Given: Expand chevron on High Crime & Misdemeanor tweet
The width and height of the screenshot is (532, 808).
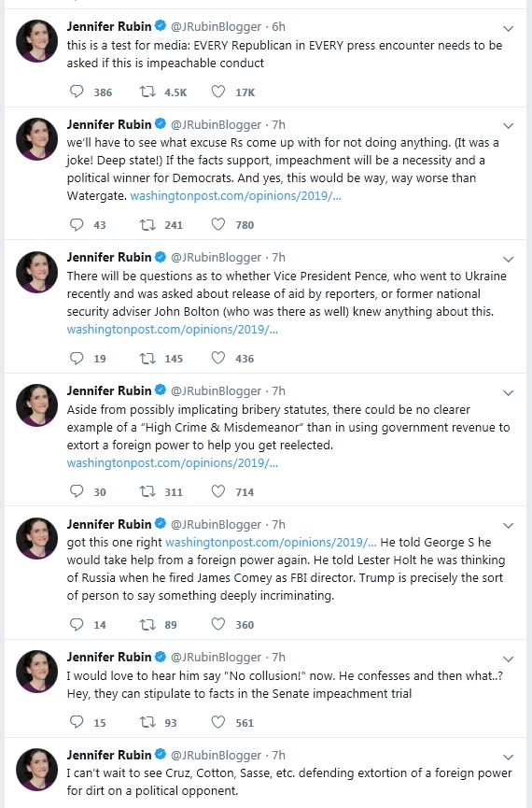Looking at the screenshot, I should point(509,392).
